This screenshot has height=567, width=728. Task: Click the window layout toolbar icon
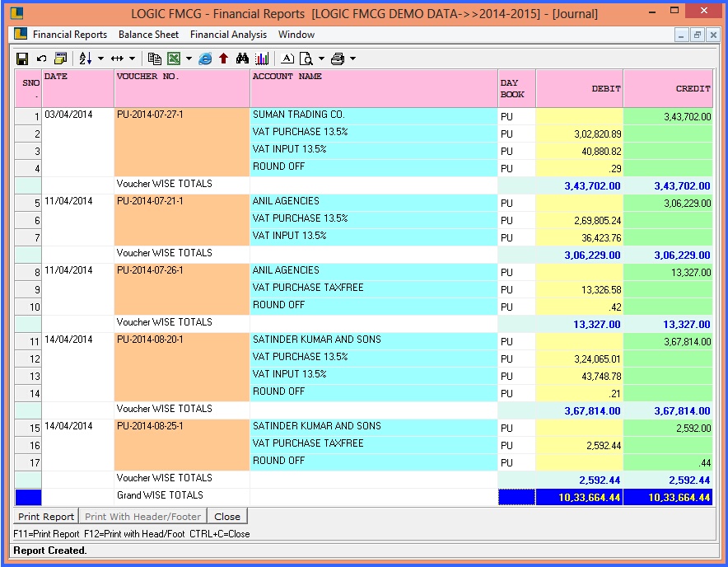click(60, 59)
